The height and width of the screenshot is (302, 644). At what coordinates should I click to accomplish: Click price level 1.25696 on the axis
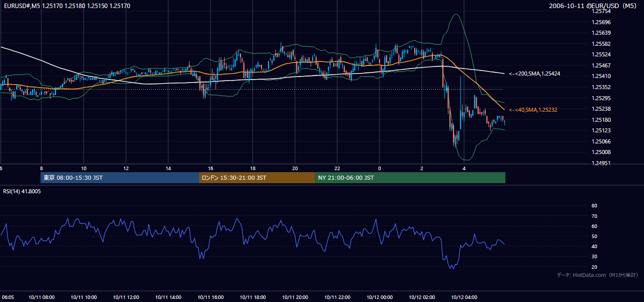coord(601,22)
